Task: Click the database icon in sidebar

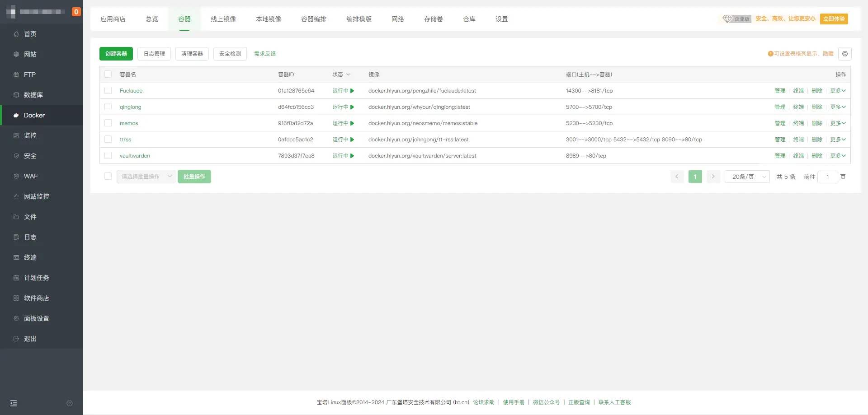Action: click(16, 95)
